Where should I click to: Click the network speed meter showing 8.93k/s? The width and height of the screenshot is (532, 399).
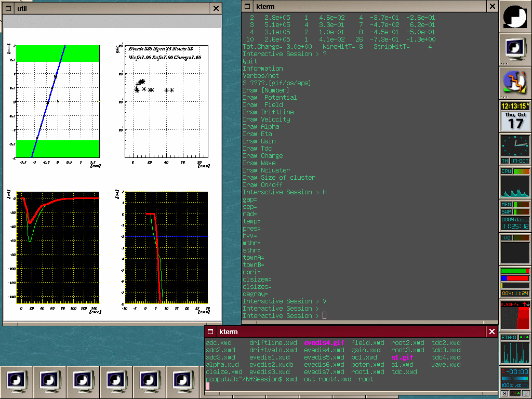click(515, 316)
